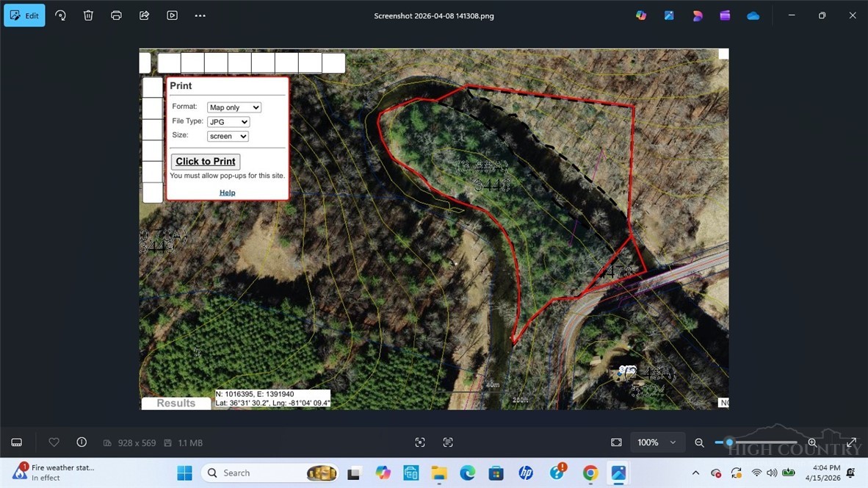Enter full screen with the expand arrows
This screenshot has height=488, width=868.
851,442
